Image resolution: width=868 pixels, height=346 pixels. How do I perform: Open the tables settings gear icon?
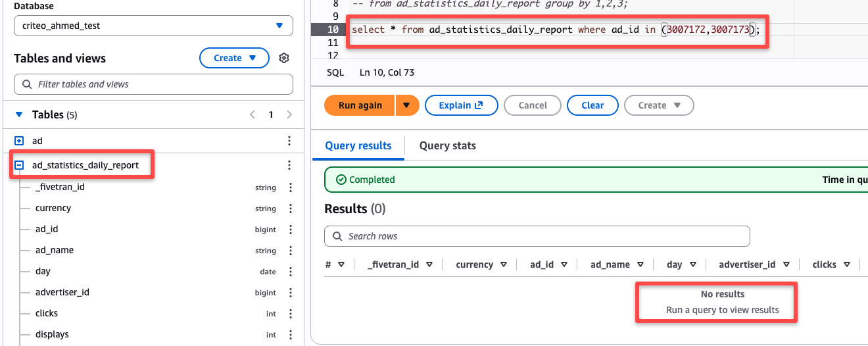tap(284, 58)
